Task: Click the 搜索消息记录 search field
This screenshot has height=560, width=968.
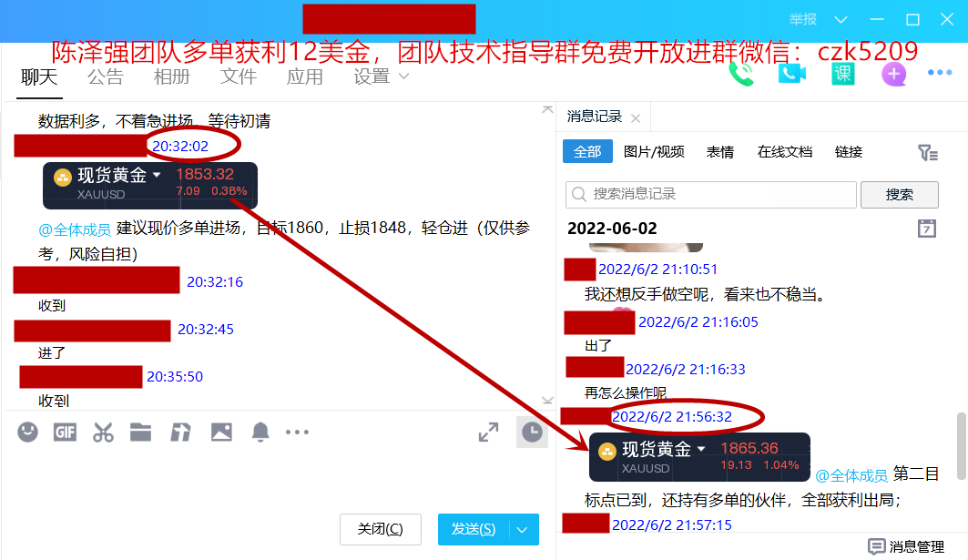Action: click(711, 195)
